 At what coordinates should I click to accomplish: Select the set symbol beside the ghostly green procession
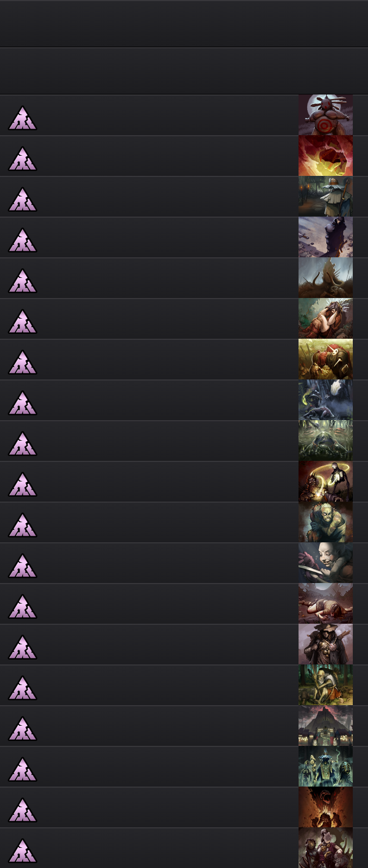(23, 769)
